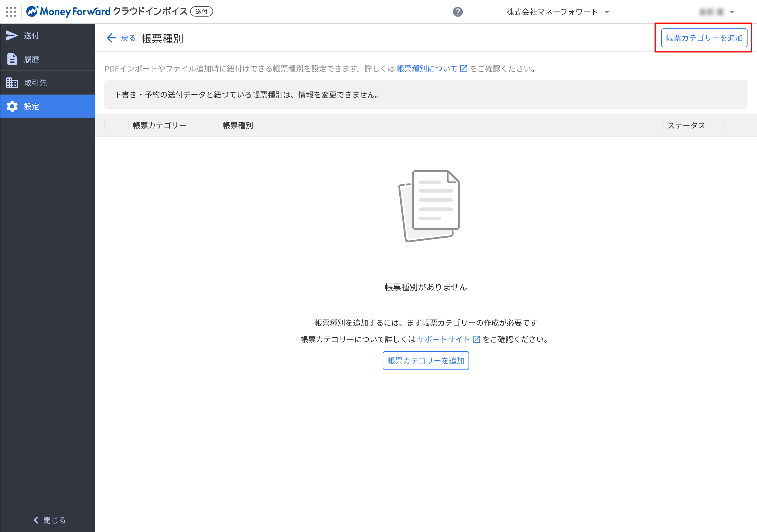Open the 取引先 menu item
Viewport: 757px width, 532px height.
click(x=35, y=83)
